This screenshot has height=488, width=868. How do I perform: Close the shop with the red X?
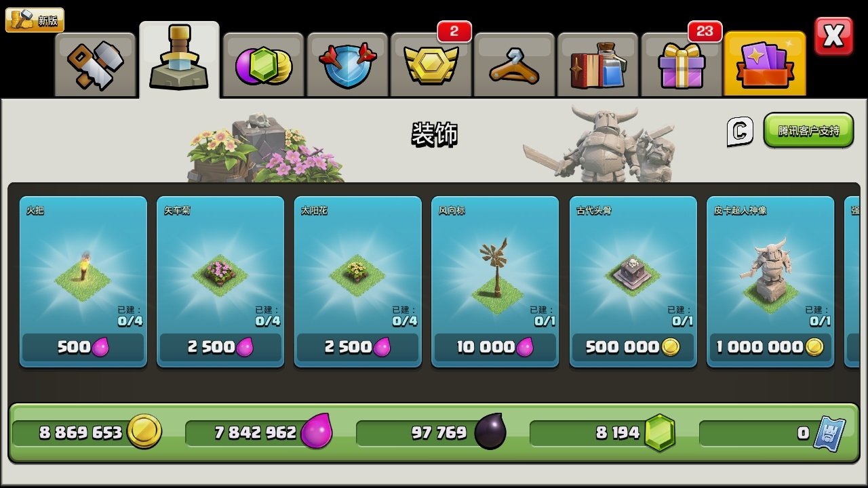point(833,37)
